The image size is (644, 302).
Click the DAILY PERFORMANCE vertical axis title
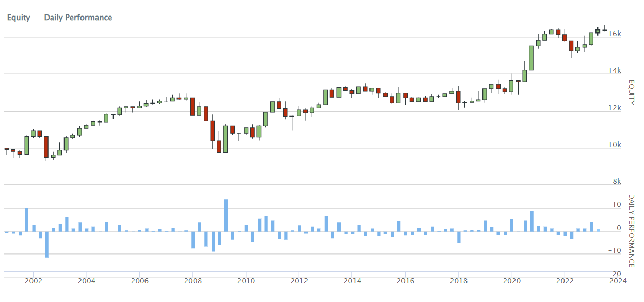click(x=631, y=231)
